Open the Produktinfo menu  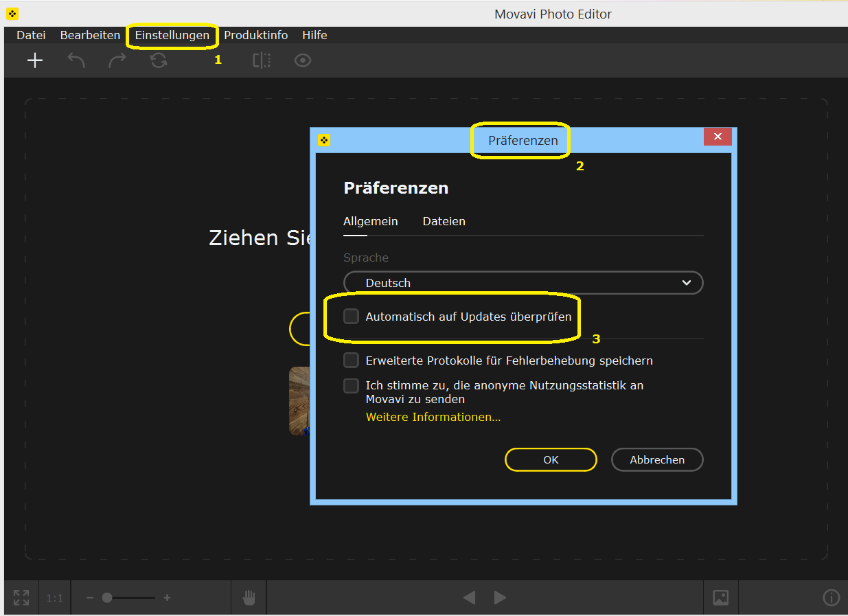(256, 35)
